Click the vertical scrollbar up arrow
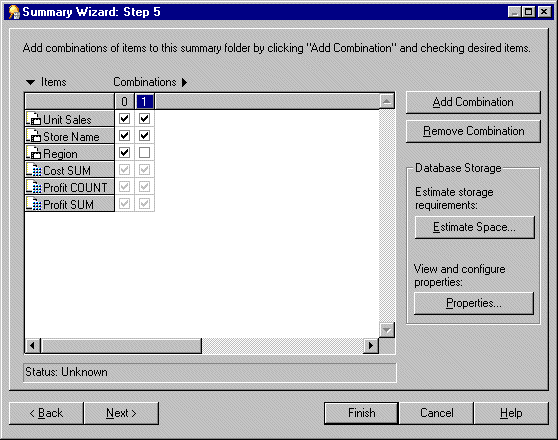This screenshot has height=440, width=558. [x=387, y=101]
